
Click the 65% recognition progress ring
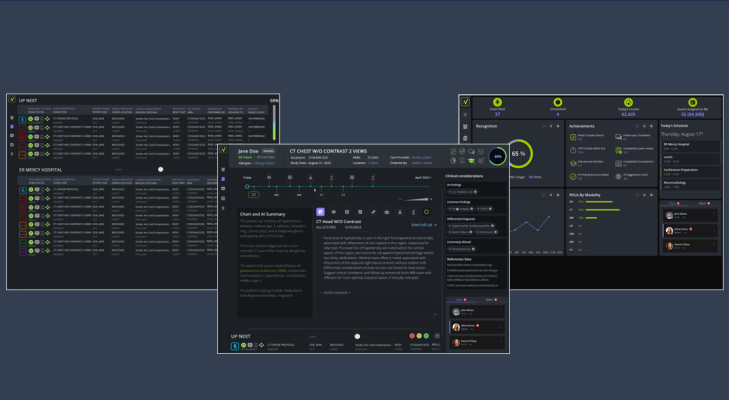pos(518,153)
